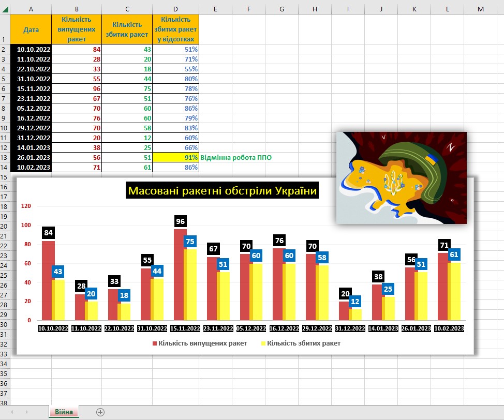Select the row 13 header
Screen dimensions: 504x420
click(5, 157)
